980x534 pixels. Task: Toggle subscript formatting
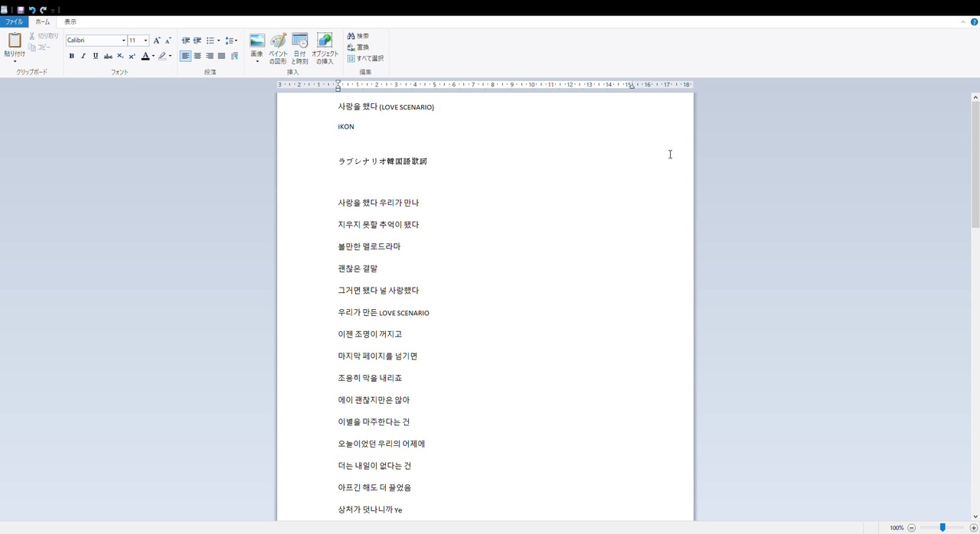(x=120, y=56)
